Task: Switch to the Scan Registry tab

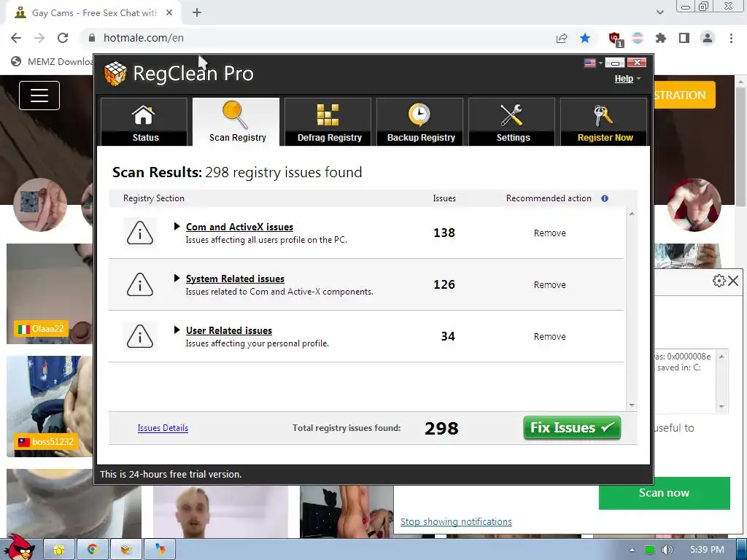Action: point(236,122)
